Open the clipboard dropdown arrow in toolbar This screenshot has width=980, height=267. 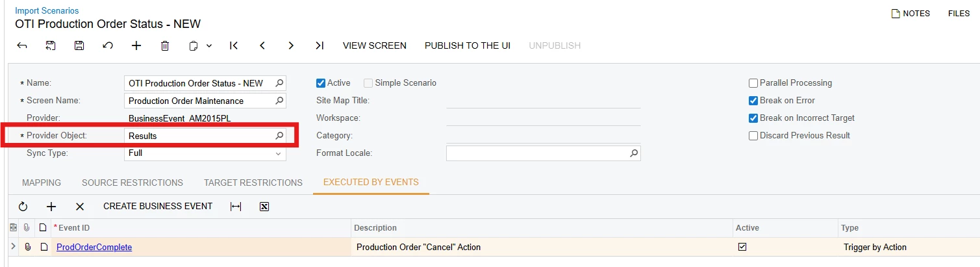[x=209, y=45]
